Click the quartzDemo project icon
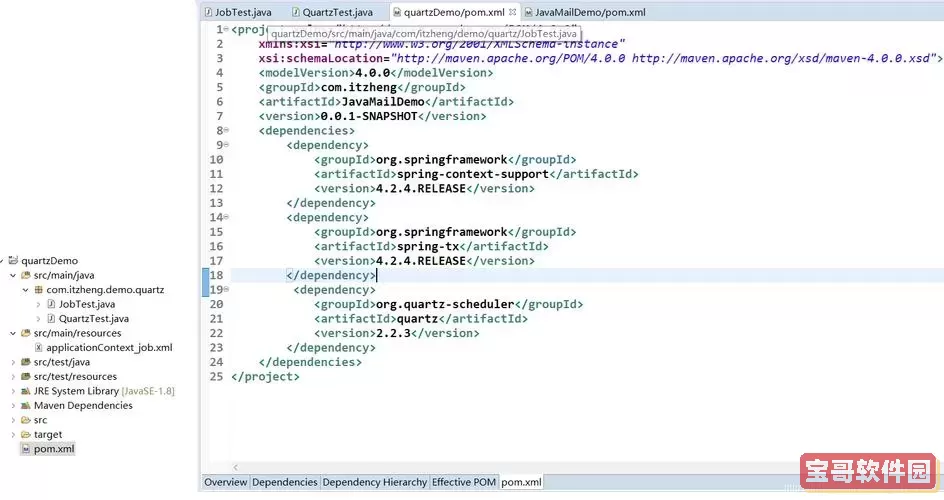The height and width of the screenshot is (500, 944). [13, 261]
